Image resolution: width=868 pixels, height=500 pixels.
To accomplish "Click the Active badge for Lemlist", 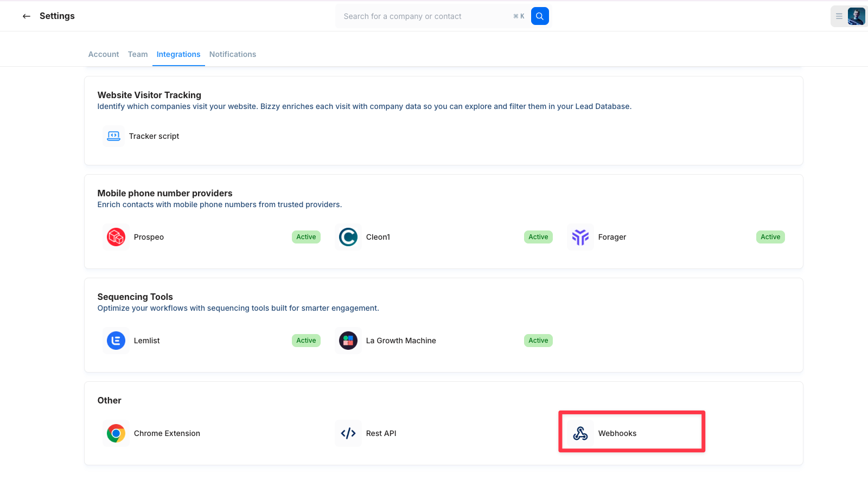I will pos(306,341).
